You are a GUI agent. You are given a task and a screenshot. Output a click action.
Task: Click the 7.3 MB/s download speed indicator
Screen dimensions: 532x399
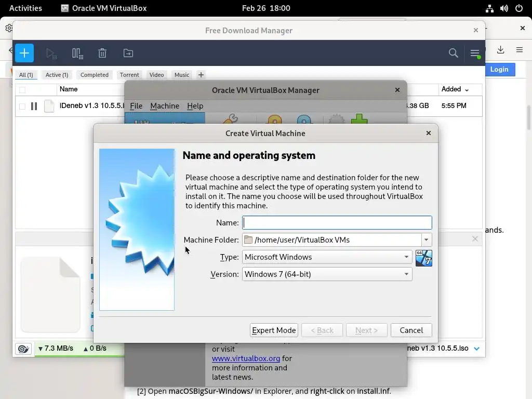[56, 349]
